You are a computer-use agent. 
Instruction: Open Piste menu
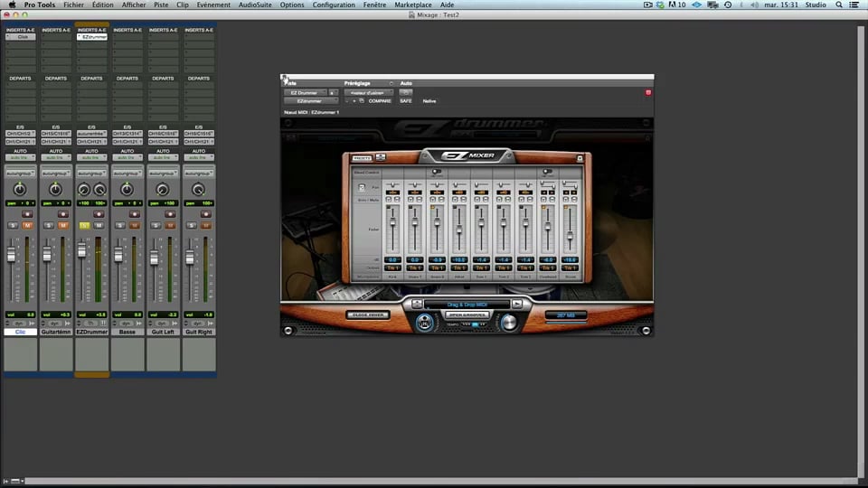(161, 5)
